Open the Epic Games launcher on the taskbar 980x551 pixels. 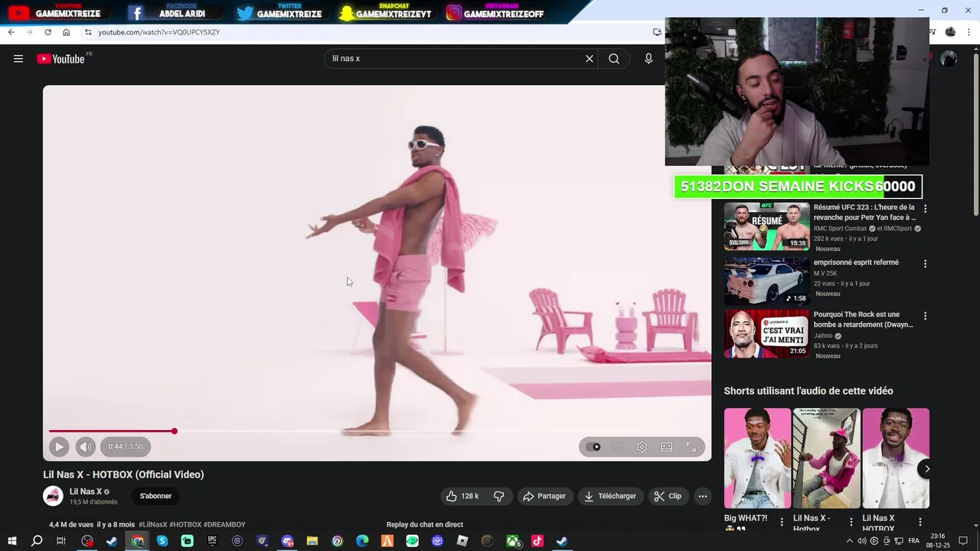click(x=212, y=541)
